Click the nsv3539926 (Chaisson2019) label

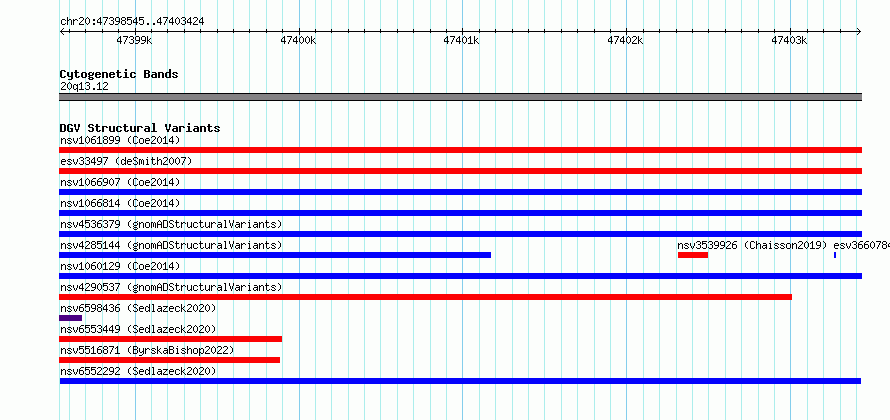(753, 245)
